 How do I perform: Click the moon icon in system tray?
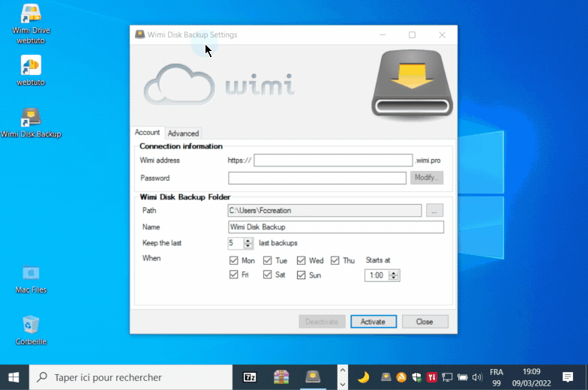(363, 377)
